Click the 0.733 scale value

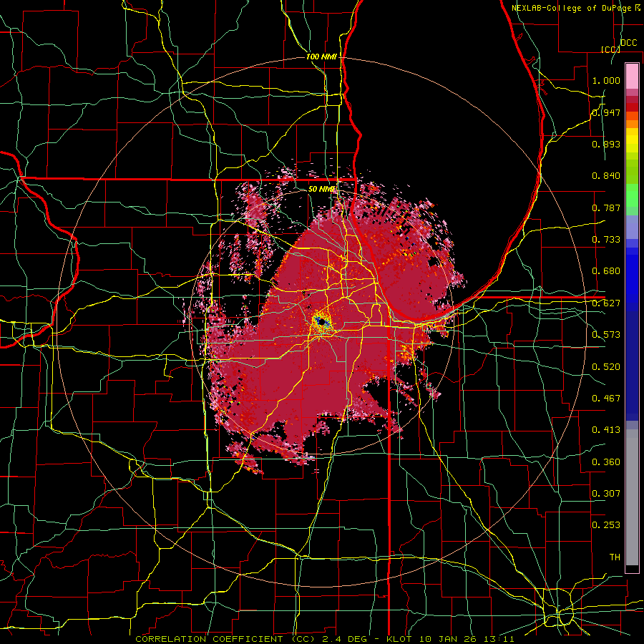point(606,240)
